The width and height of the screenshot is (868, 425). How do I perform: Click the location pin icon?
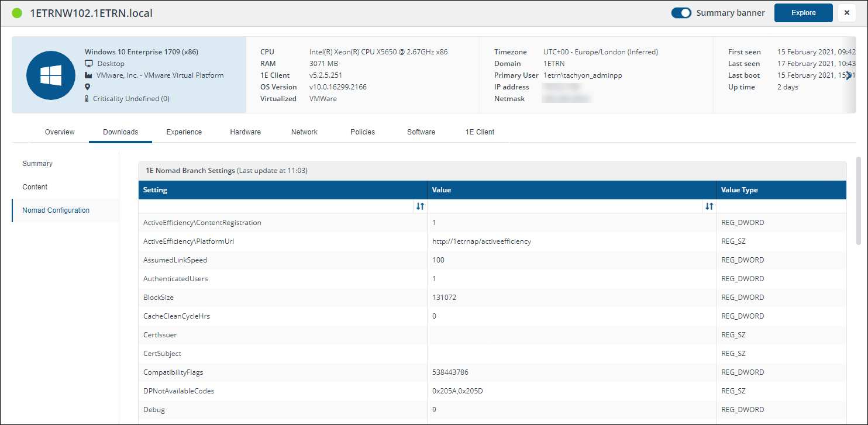[x=88, y=87]
